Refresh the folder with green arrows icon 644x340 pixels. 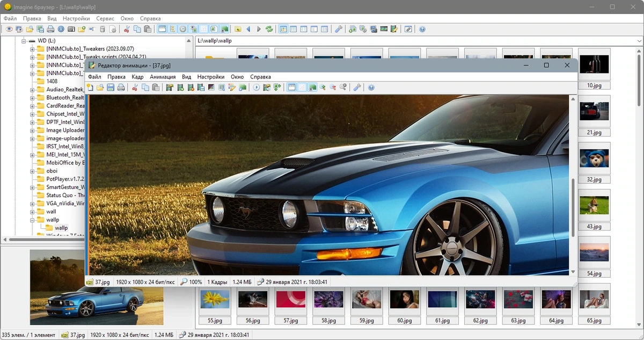click(269, 29)
